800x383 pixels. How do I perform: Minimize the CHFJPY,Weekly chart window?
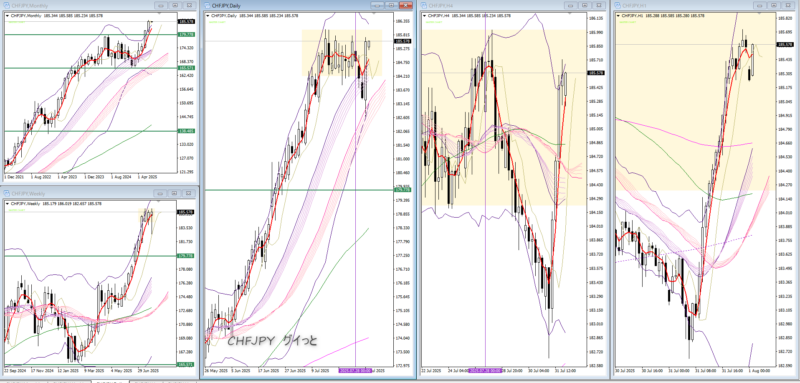coord(160,193)
